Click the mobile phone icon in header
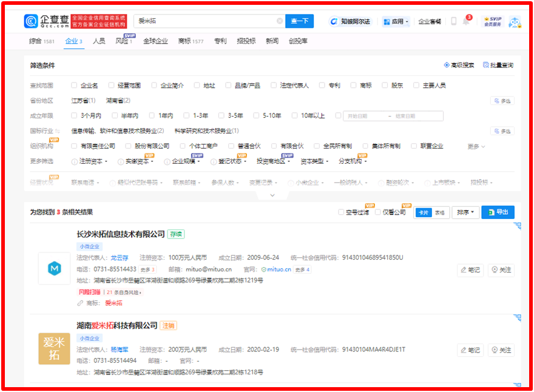The height and width of the screenshot is (392, 534). coord(453,21)
